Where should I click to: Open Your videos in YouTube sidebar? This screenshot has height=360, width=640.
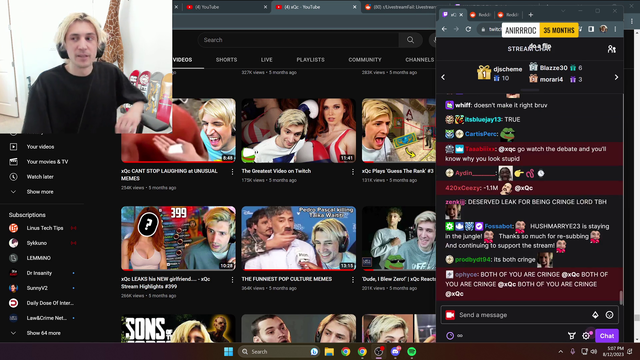(x=40, y=147)
